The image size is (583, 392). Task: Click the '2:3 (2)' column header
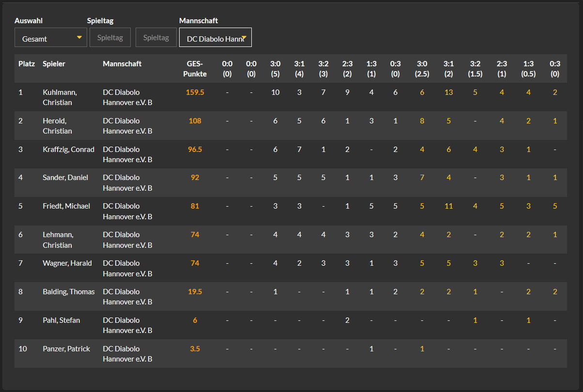click(x=347, y=69)
